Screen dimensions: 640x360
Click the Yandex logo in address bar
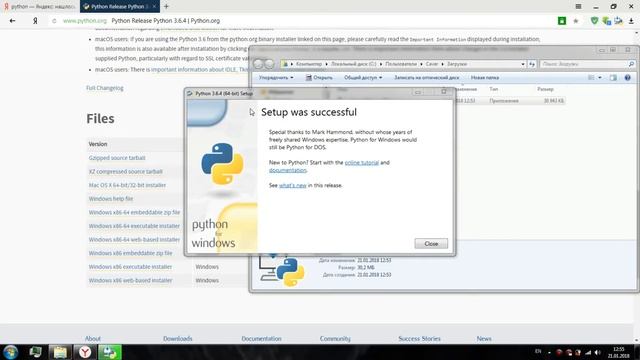[x=35, y=21]
